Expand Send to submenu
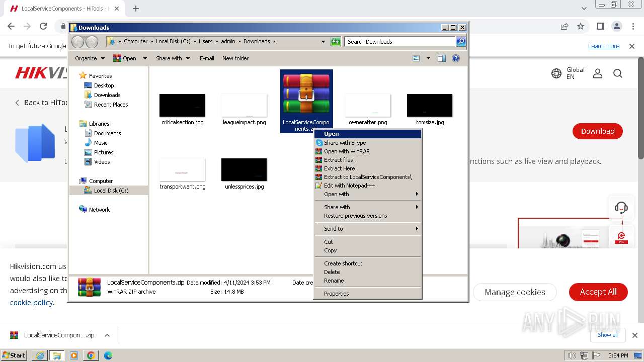The width and height of the screenshot is (644, 362). click(368, 229)
